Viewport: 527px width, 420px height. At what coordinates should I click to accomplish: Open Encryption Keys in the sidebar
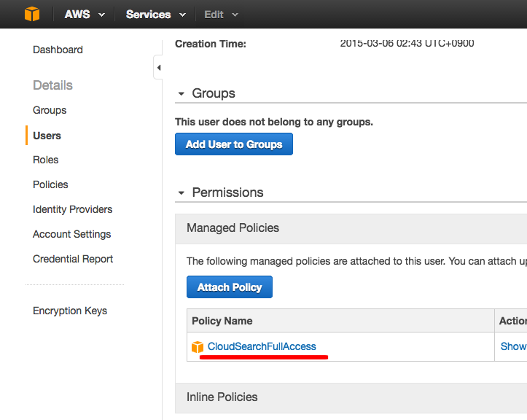[70, 311]
